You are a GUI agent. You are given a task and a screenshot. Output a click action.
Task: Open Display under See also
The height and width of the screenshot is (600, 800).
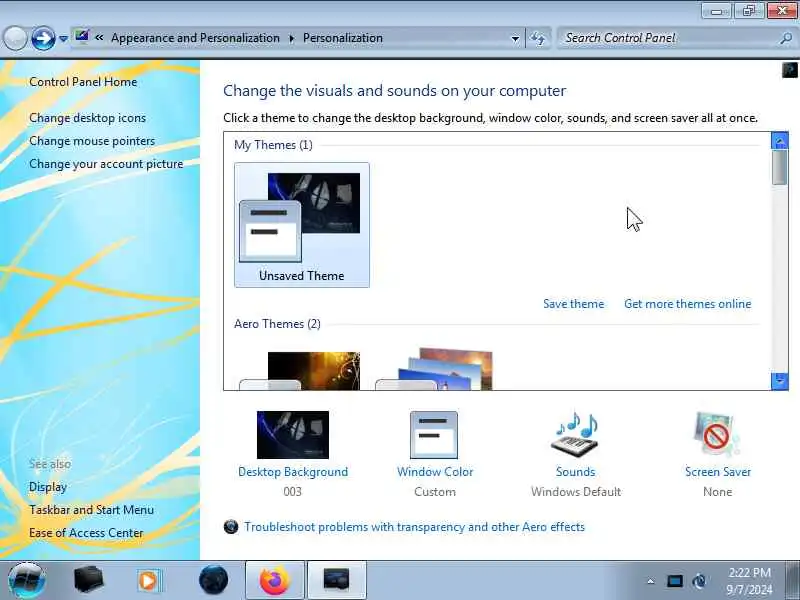(48, 487)
